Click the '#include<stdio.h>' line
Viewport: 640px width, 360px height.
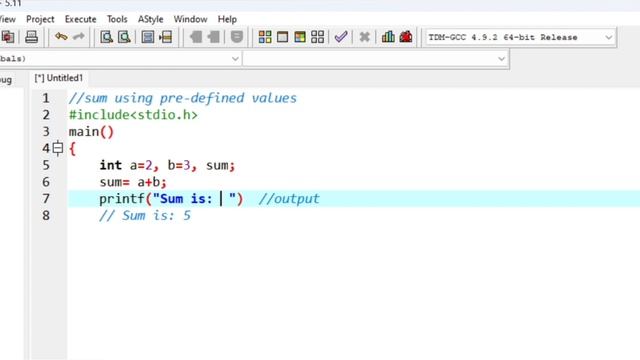pyautogui.click(x=133, y=115)
